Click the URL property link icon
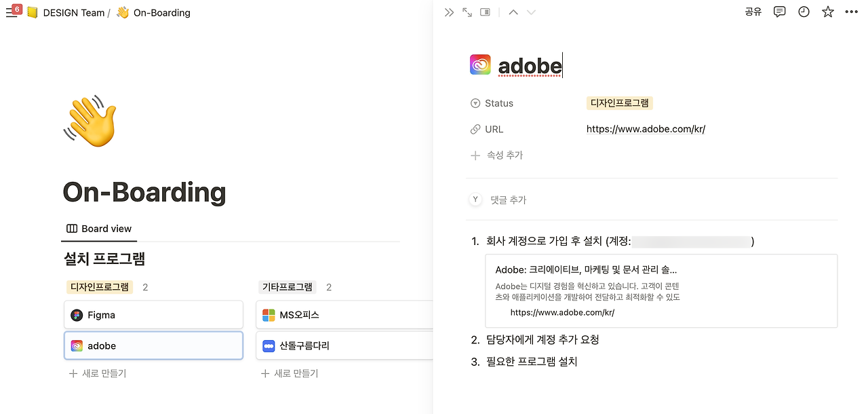The image size is (868, 414). tap(475, 129)
